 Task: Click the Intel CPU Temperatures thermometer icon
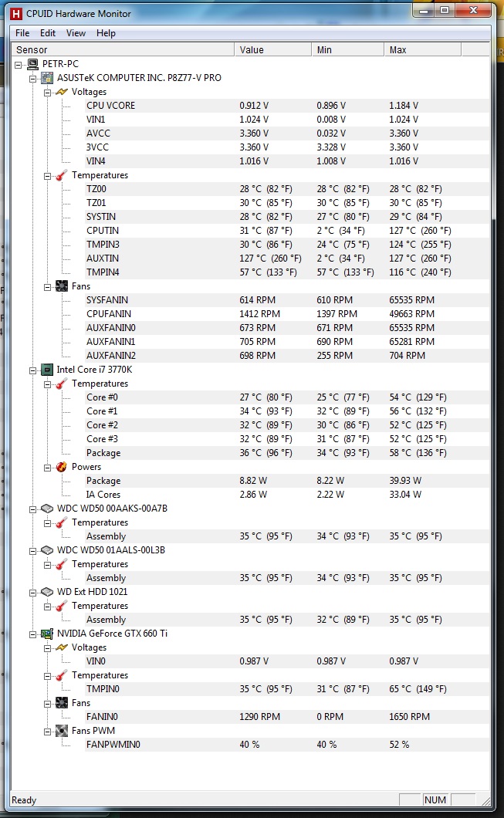[62, 384]
